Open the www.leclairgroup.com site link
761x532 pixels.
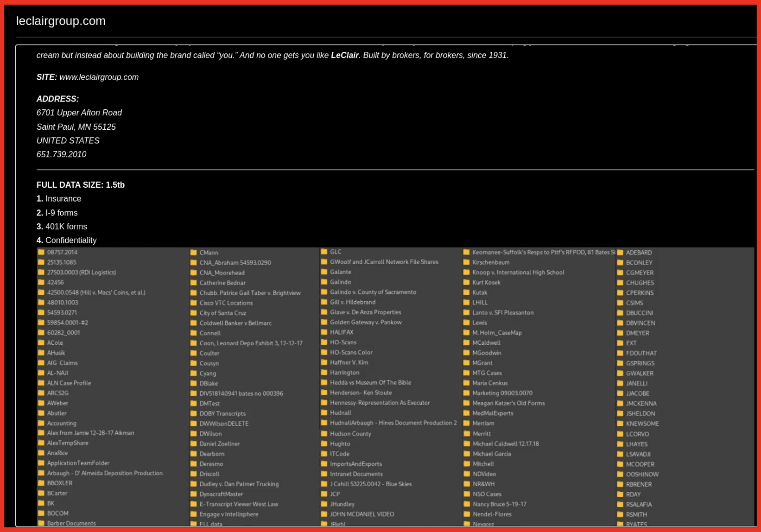click(99, 77)
